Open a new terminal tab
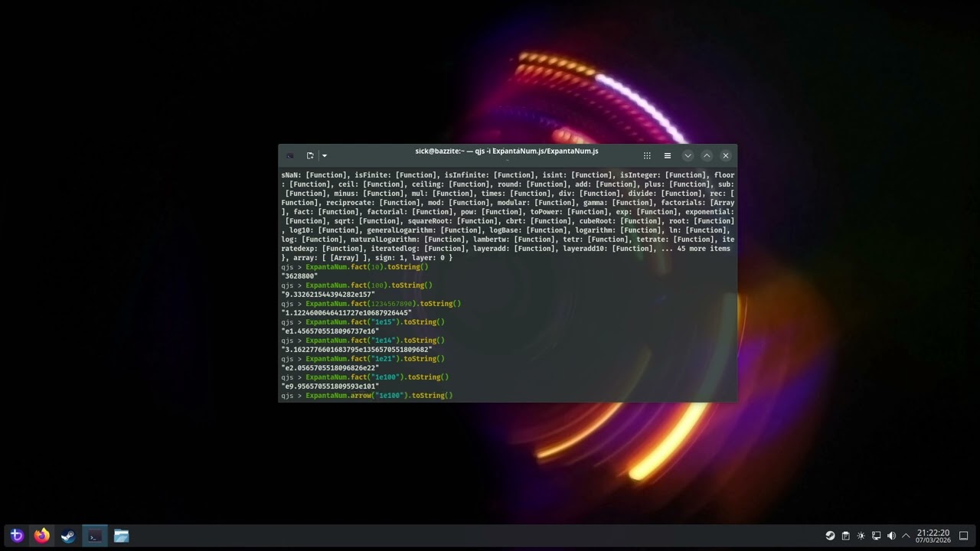Screen dimensions: 980x551 (310, 155)
